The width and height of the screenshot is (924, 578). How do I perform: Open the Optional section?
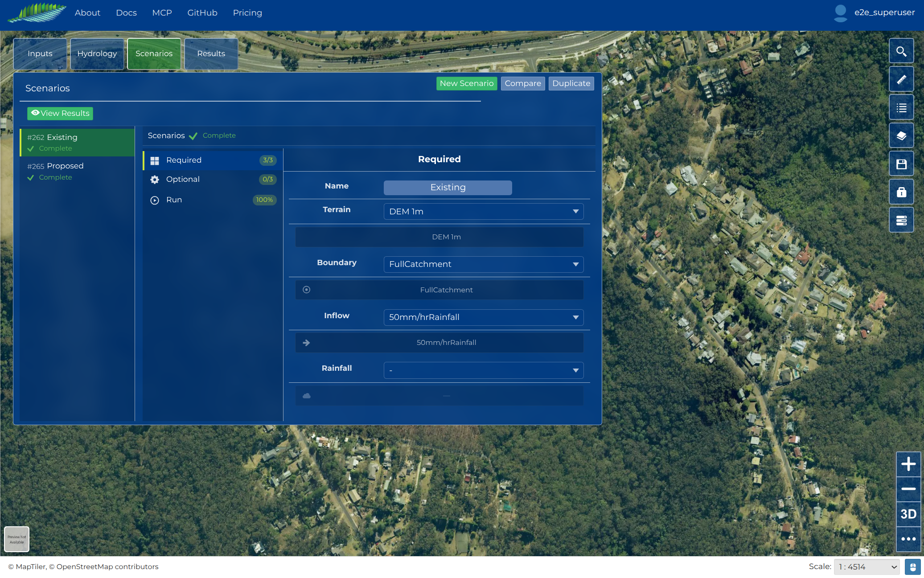pyautogui.click(x=213, y=180)
